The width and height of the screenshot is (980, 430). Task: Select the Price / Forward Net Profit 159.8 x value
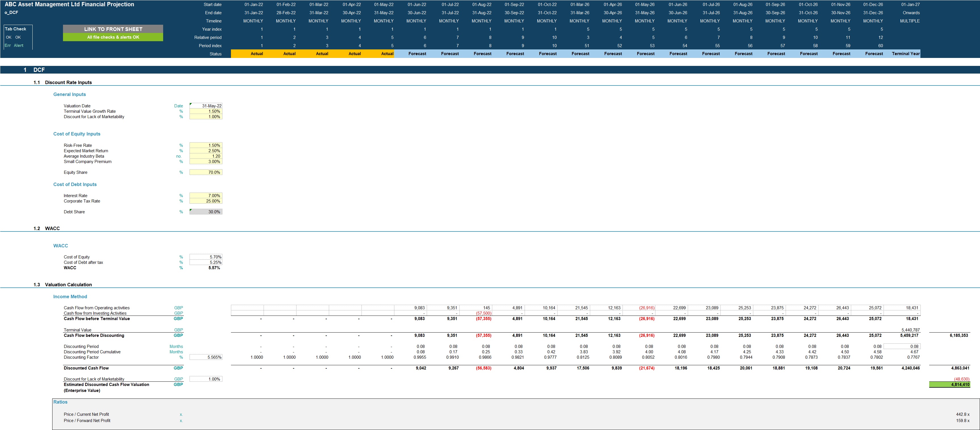click(x=962, y=420)
